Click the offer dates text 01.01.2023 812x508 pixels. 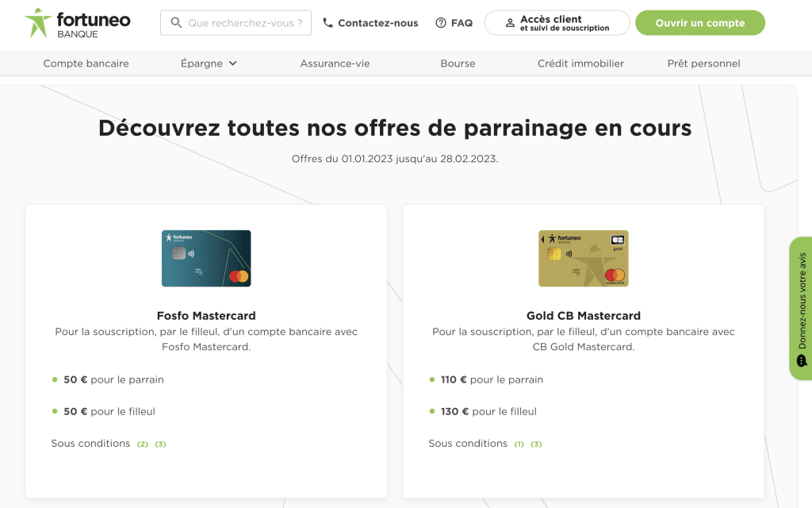point(366,159)
